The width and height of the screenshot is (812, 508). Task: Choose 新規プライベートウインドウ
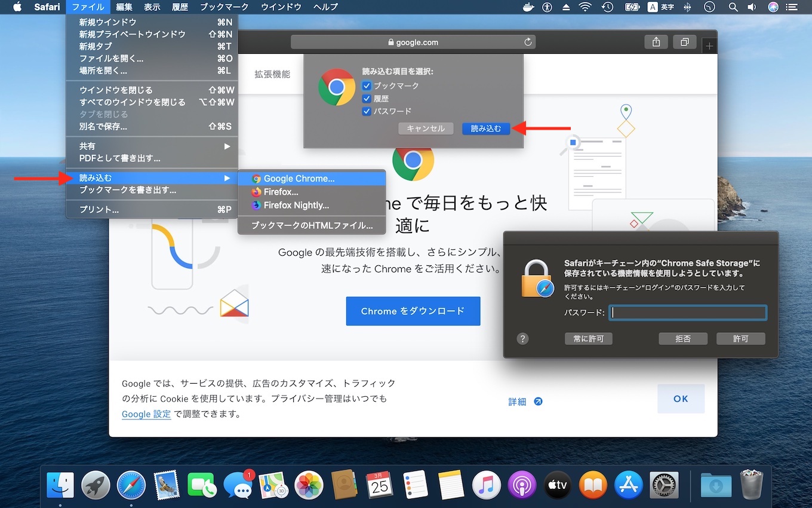coord(152,34)
